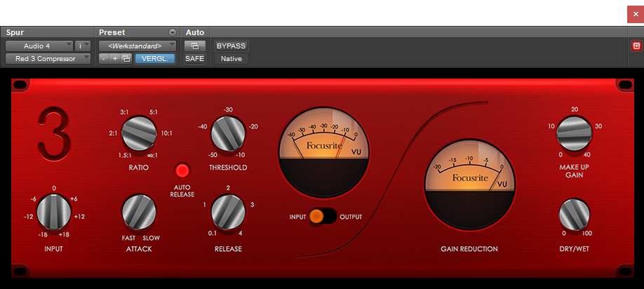This screenshot has width=644, height=289.
Task: Toggle the VERGL. compare button
Action: (155, 59)
